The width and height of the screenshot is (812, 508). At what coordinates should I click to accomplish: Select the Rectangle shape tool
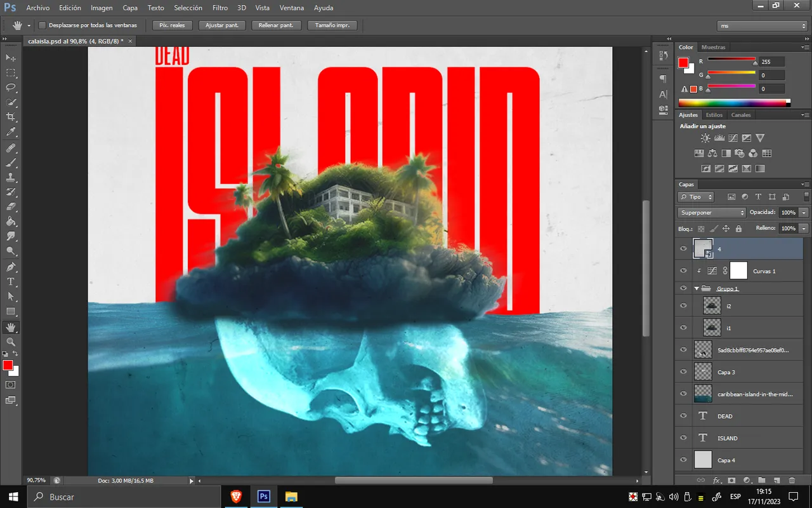11,312
